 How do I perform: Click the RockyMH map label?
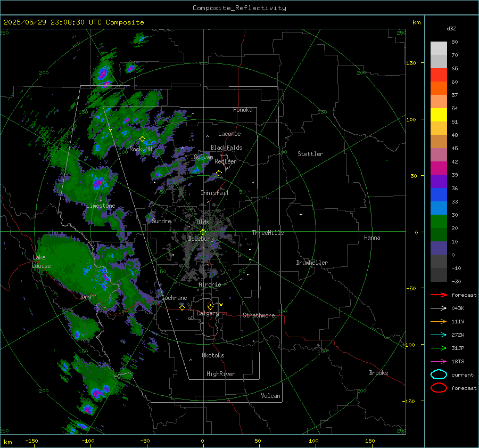pyautogui.click(x=141, y=149)
